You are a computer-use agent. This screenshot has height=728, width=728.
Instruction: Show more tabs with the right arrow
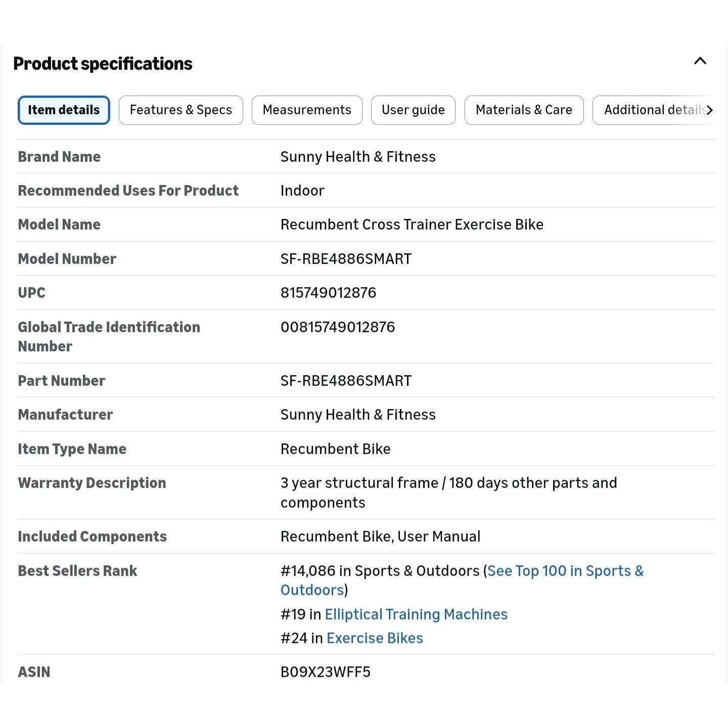(x=710, y=110)
